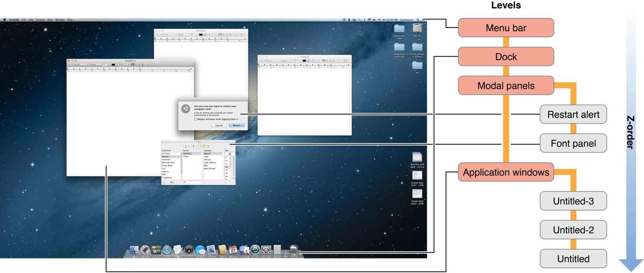This screenshot has height=273, width=644.
Task: Open the Messages app in Dock
Action: point(200,251)
